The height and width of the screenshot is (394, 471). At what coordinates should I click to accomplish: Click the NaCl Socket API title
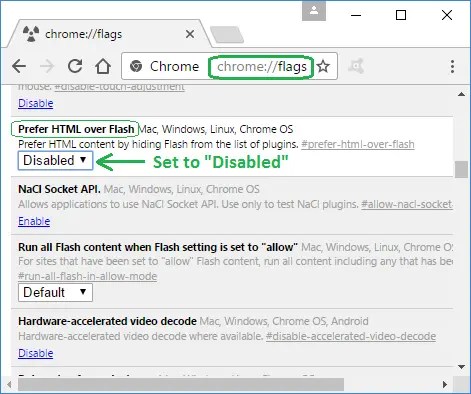pyautogui.click(x=59, y=189)
